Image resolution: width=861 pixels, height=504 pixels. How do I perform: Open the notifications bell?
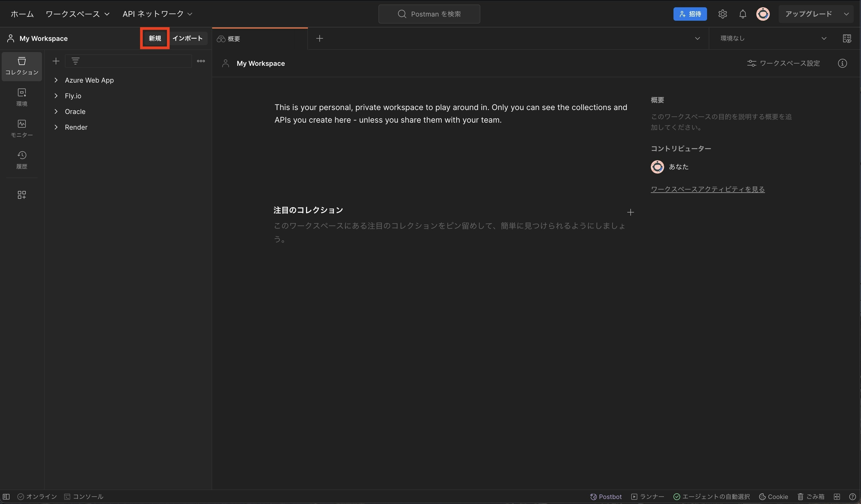click(x=742, y=14)
